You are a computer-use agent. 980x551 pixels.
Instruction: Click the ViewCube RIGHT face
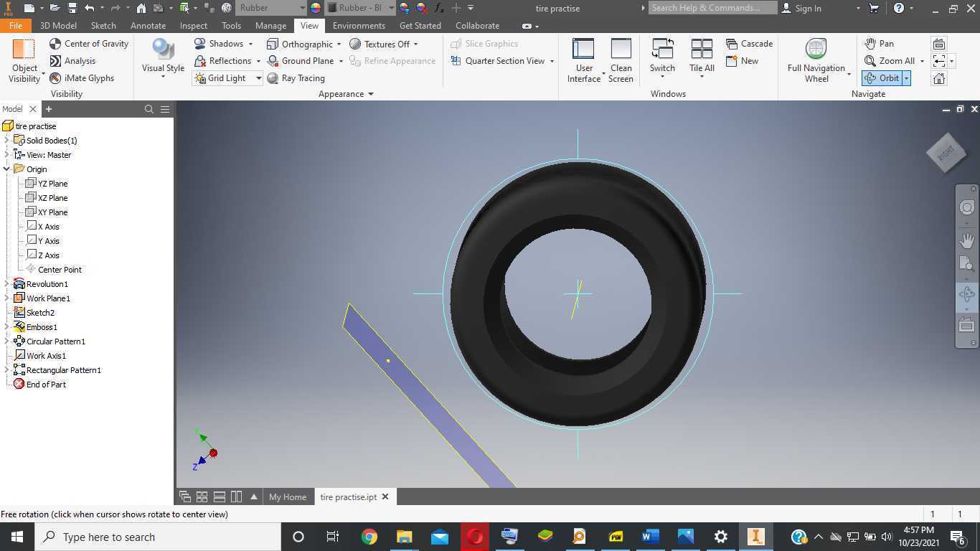(946, 152)
